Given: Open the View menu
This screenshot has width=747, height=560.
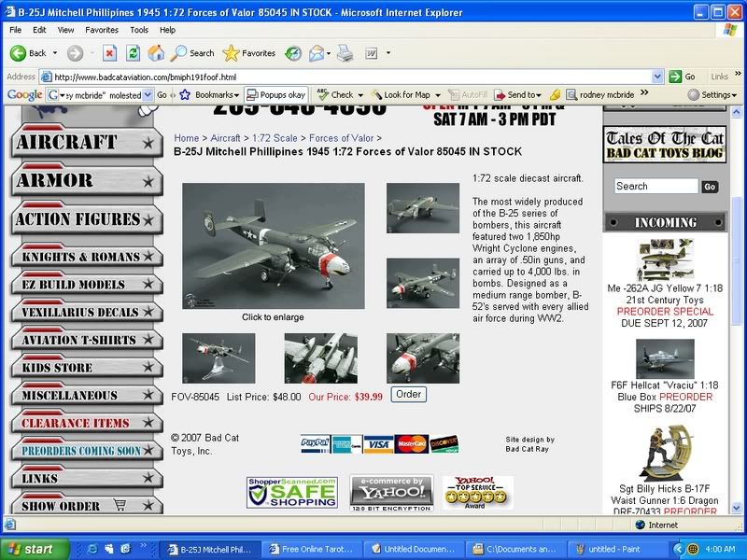Looking at the screenshot, I should click(65, 30).
